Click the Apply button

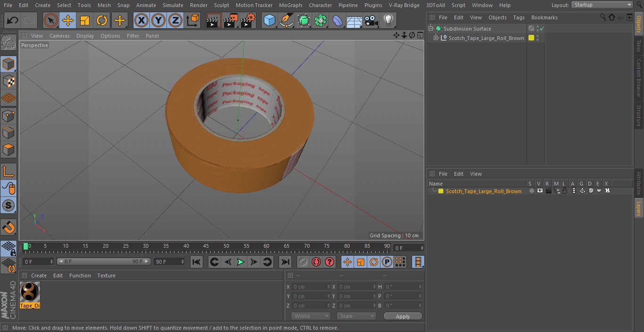click(403, 316)
